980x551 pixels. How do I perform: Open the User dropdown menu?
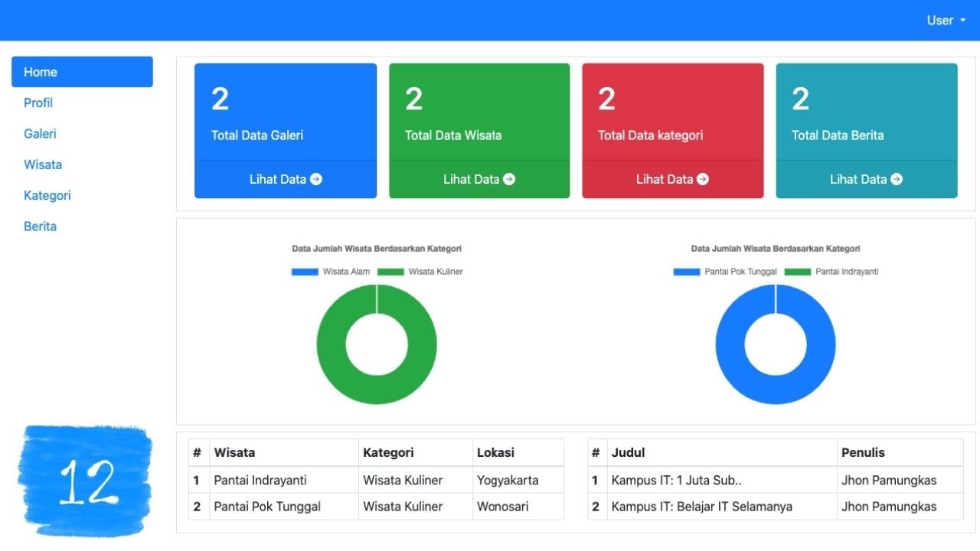[946, 21]
